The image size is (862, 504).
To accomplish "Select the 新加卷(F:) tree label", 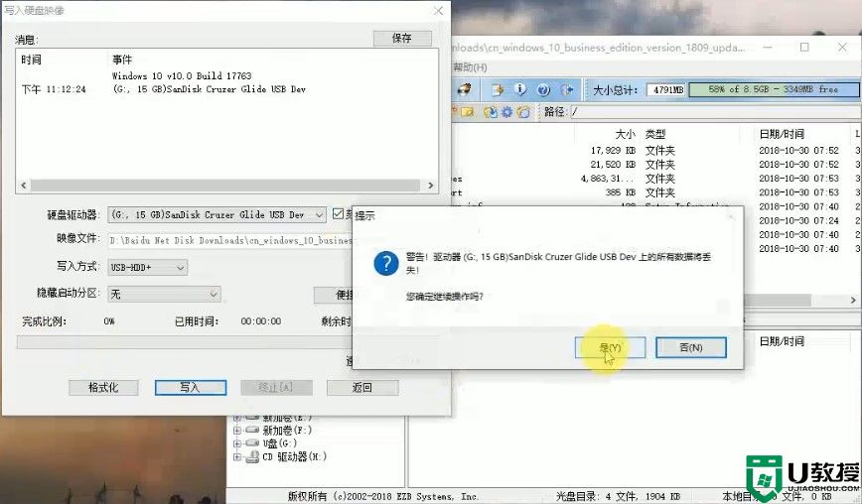I will pos(287,430).
